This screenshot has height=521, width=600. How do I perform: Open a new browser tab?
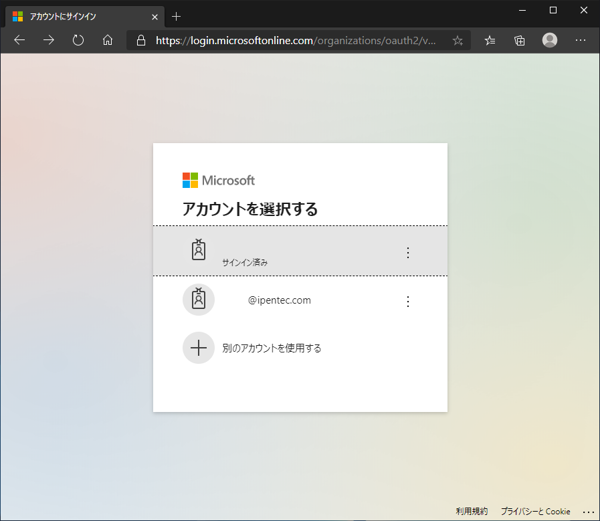[176, 16]
